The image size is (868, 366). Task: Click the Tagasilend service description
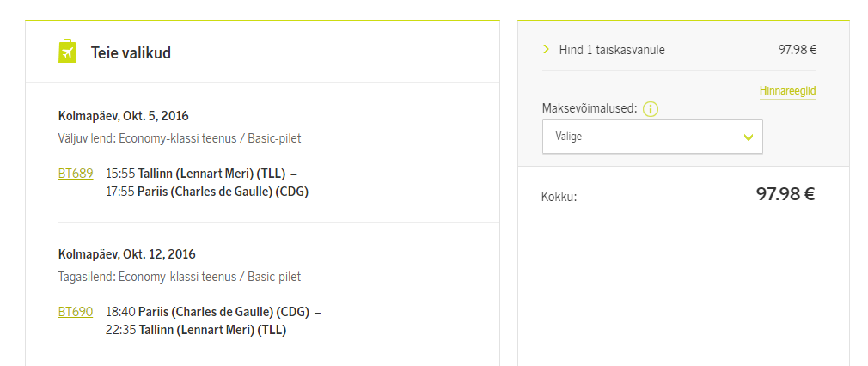pyautogui.click(x=180, y=277)
